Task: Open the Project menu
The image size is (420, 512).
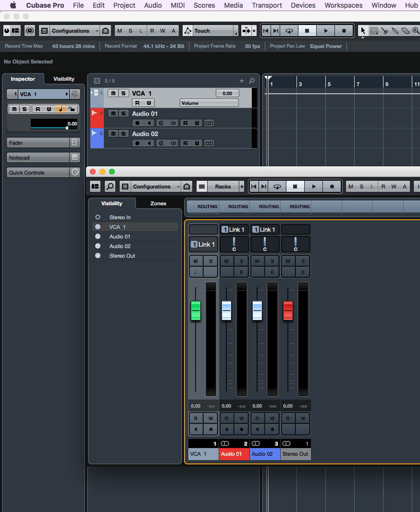Action: point(124,5)
